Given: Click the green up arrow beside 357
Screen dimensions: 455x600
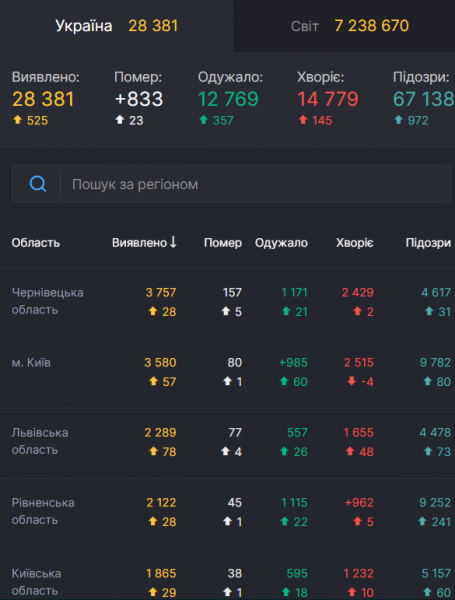Looking at the screenshot, I should click(x=204, y=120).
